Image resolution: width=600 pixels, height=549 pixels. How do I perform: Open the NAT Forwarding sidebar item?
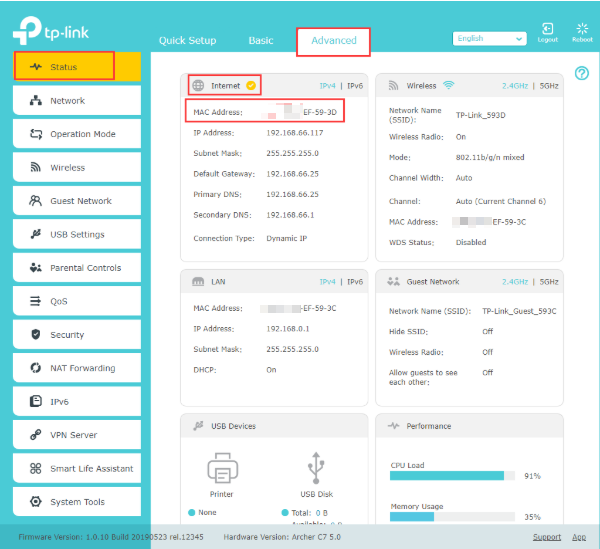pos(77,368)
